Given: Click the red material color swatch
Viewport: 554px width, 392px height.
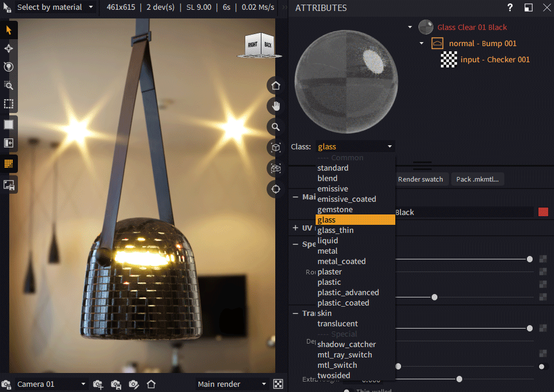Looking at the screenshot, I should (x=543, y=212).
